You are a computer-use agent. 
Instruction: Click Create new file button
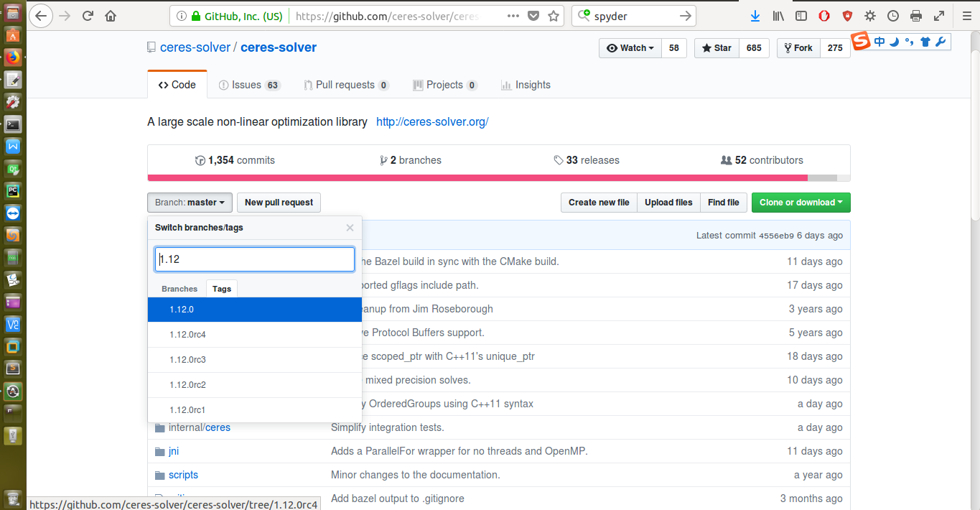coord(599,203)
